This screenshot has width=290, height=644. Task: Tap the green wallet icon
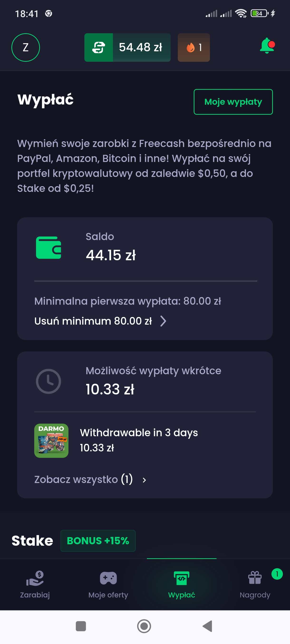pos(48,247)
